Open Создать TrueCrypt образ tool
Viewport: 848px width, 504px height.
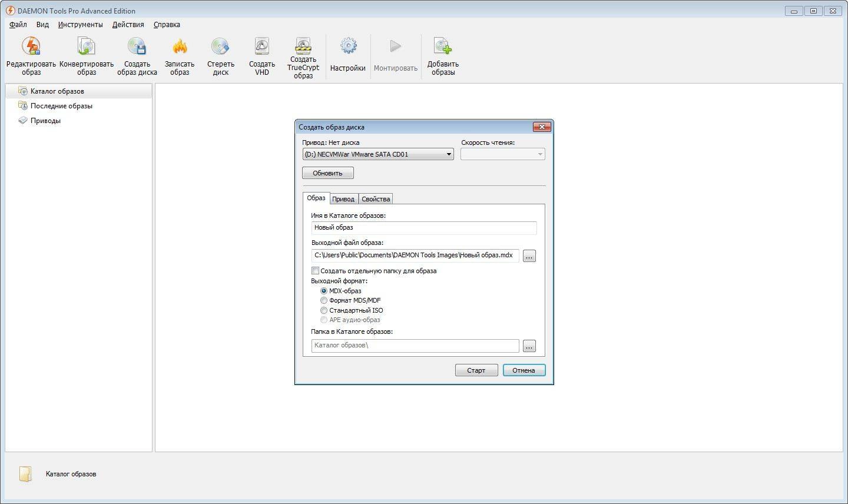click(303, 58)
